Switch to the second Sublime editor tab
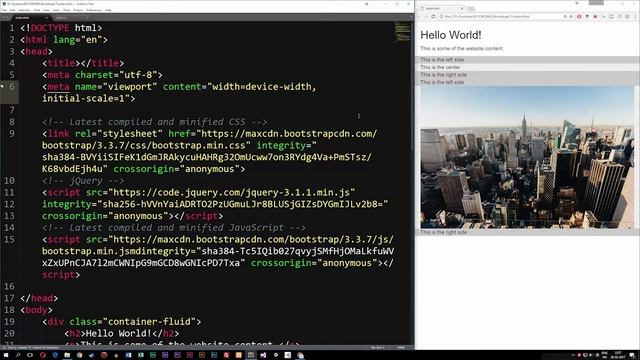 (x=71, y=18)
